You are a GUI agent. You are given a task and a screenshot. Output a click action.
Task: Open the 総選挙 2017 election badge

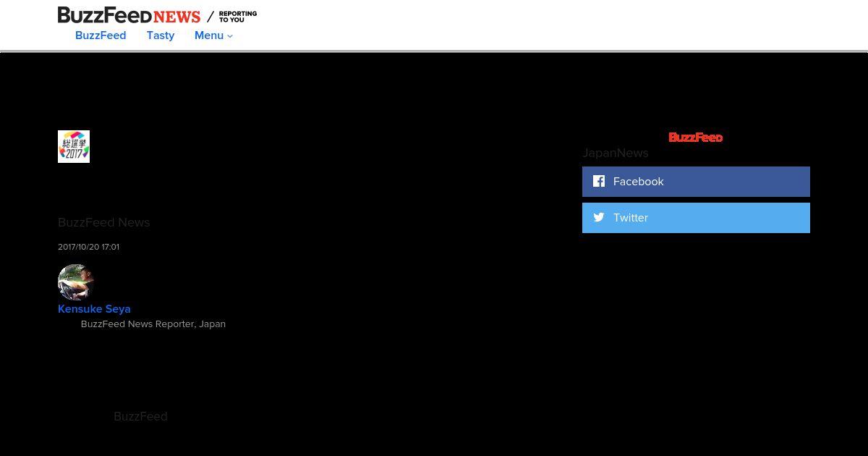tap(74, 146)
